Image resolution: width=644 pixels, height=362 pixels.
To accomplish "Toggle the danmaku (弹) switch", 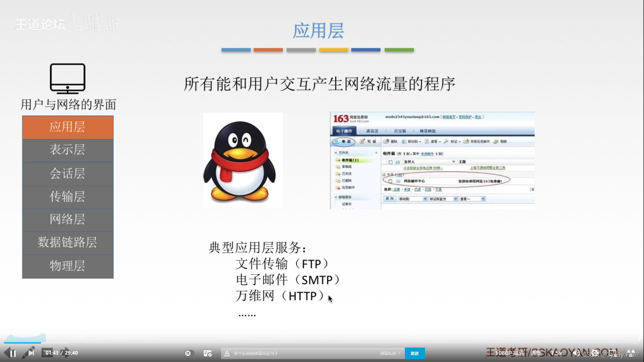I will coord(189,353).
